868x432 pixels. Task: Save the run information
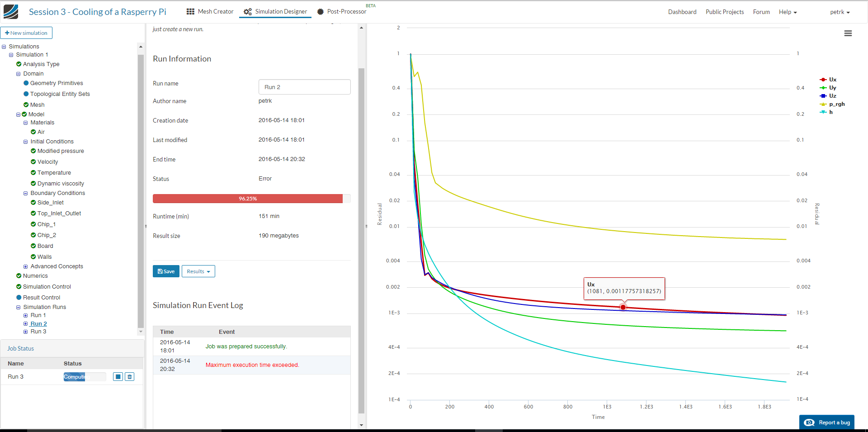pos(166,271)
